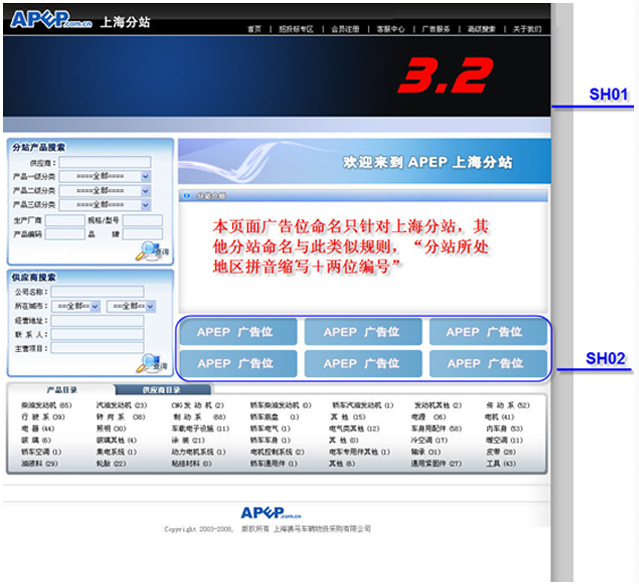Open the 皮带 (28) category

tap(501, 452)
